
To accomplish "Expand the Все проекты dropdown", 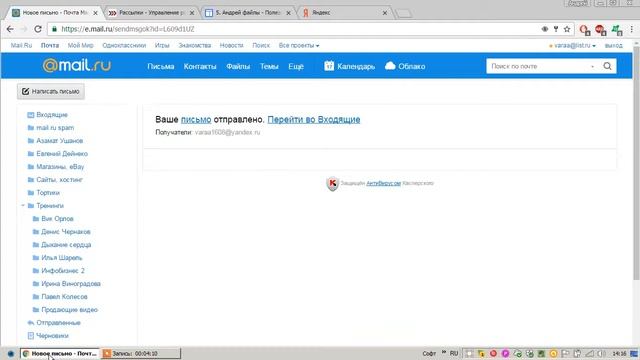I will pos(299,45).
